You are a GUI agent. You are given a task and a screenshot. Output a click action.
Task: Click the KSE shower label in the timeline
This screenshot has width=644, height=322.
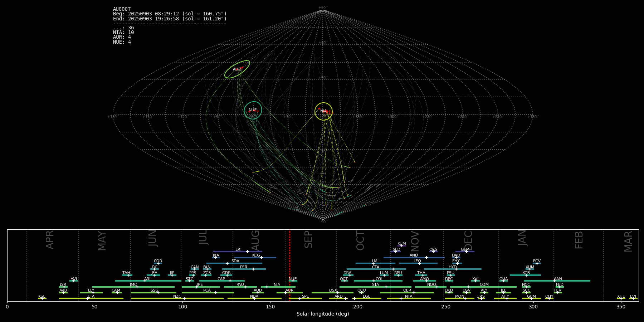click(x=42, y=297)
